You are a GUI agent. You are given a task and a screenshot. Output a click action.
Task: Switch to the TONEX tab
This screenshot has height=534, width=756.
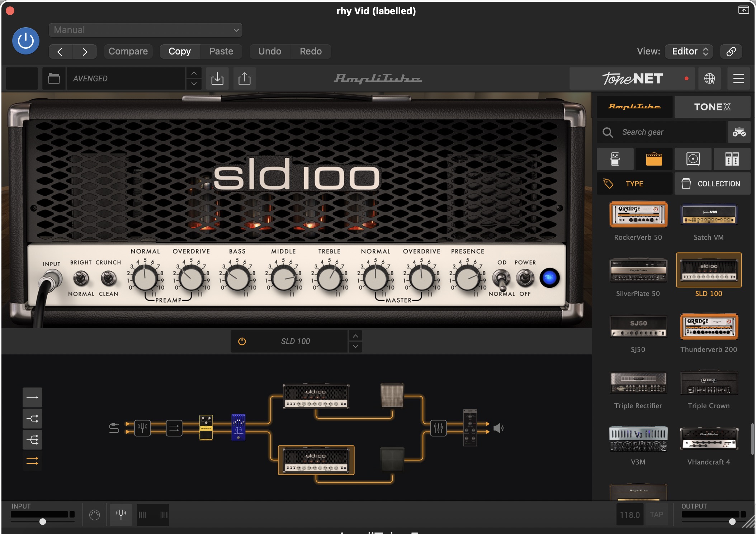pos(712,107)
